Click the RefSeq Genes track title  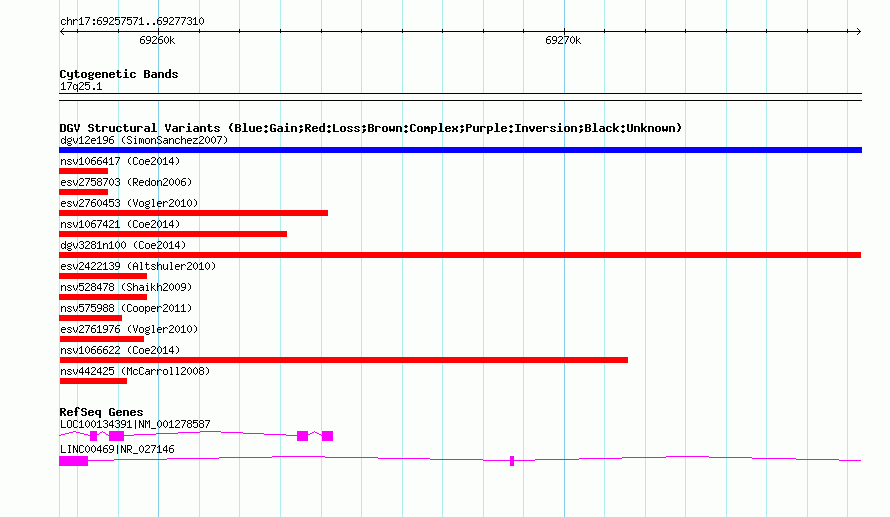click(101, 412)
